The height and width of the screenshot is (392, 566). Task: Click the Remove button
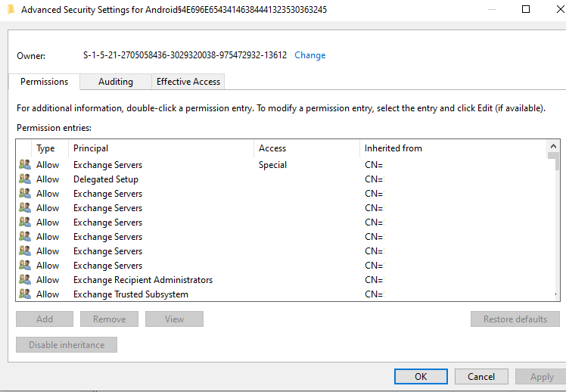[110, 319]
